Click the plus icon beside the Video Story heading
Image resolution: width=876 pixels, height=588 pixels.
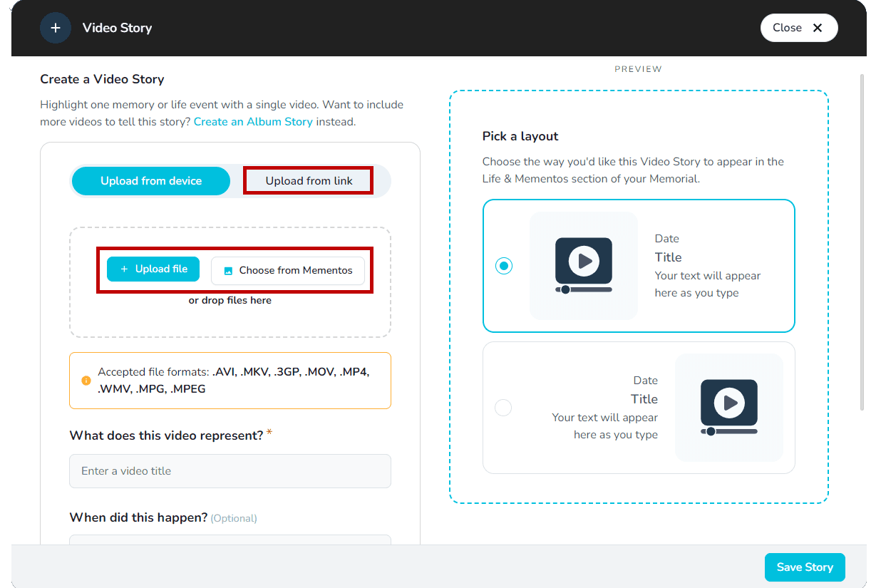pos(55,27)
